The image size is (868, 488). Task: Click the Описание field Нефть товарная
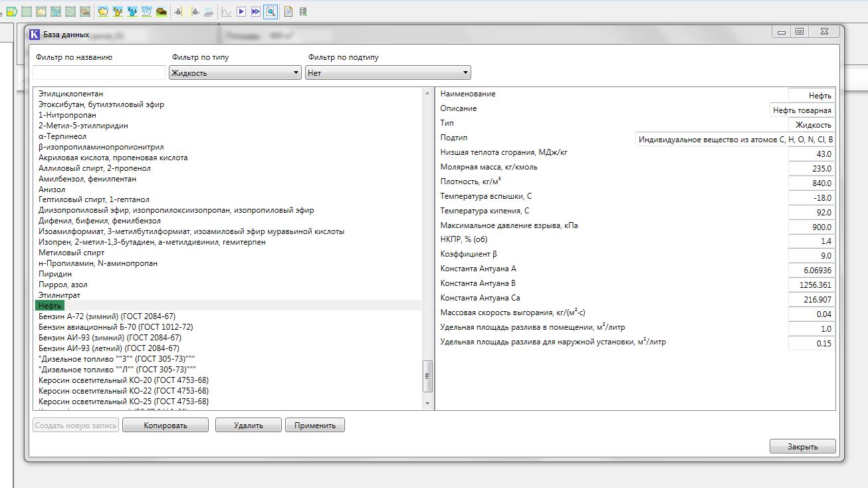tap(802, 110)
